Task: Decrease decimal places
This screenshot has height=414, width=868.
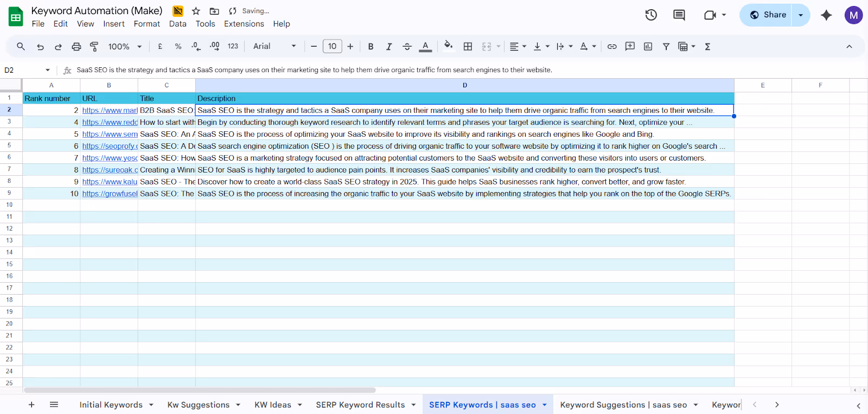Action: (x=196, y=47)
